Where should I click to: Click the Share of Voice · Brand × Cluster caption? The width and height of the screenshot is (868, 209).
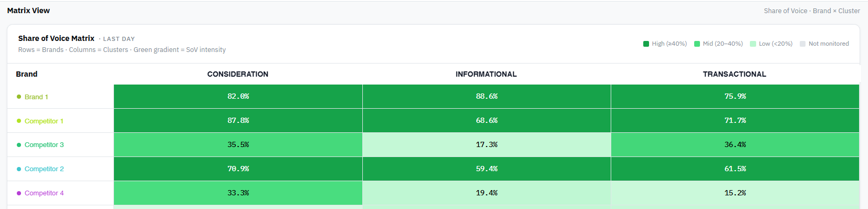tap(812, 11)
